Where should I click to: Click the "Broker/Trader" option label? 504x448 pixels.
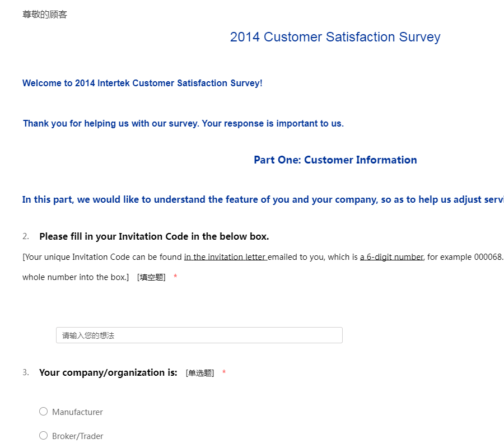(x=78, y=436)
